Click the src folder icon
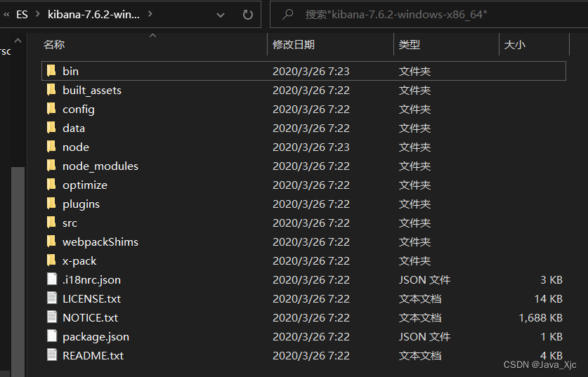This screenshot has width=588, height=377. tap(51, 223)
